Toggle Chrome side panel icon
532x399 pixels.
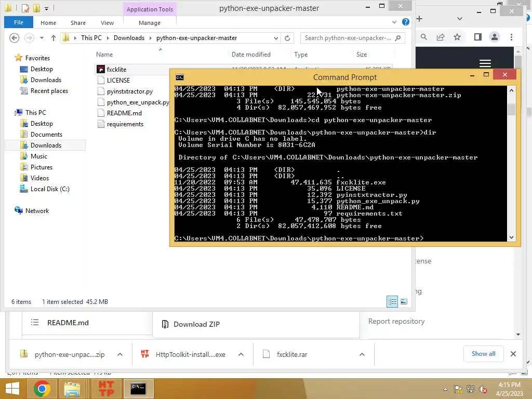pyautogui.click(x=478, y=37)
